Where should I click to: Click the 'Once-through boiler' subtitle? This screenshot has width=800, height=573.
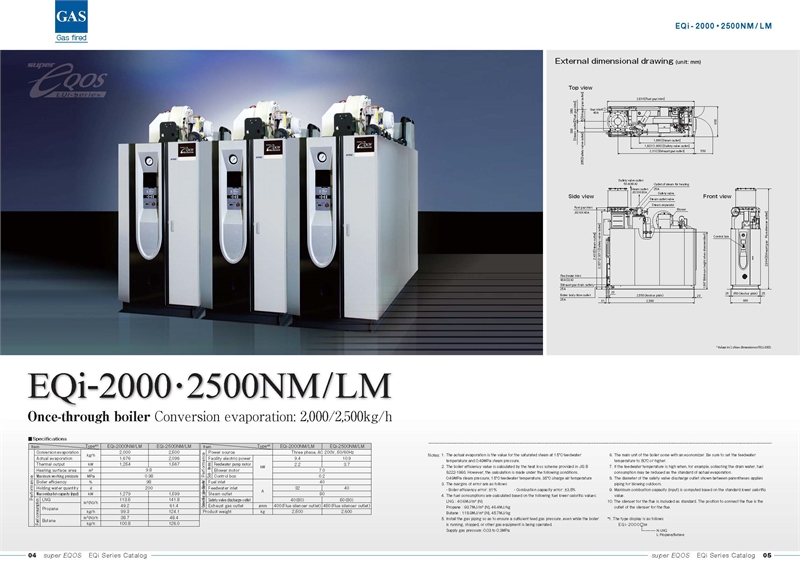pyautogui.click(x=89, y=417)
